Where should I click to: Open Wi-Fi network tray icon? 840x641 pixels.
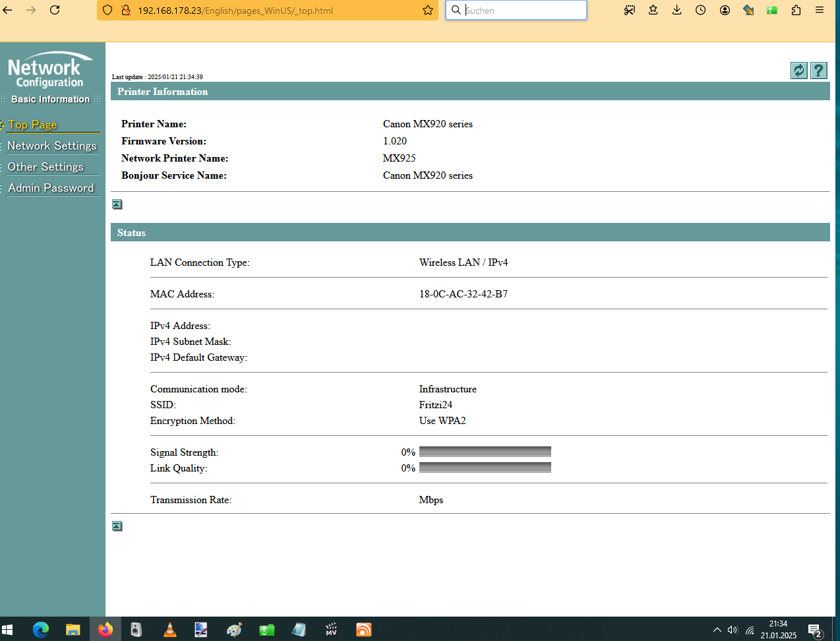[x=750, y=630]
